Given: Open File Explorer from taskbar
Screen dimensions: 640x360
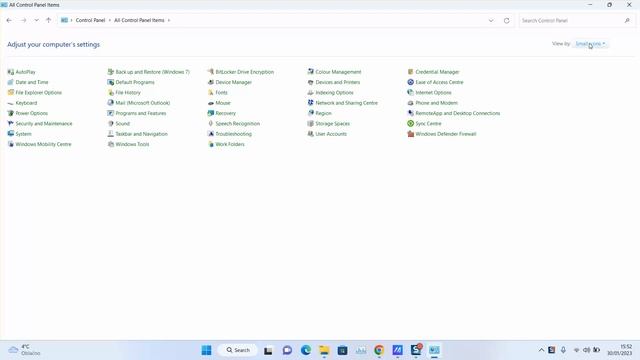Looking at the screenshot, I should 324,350.
